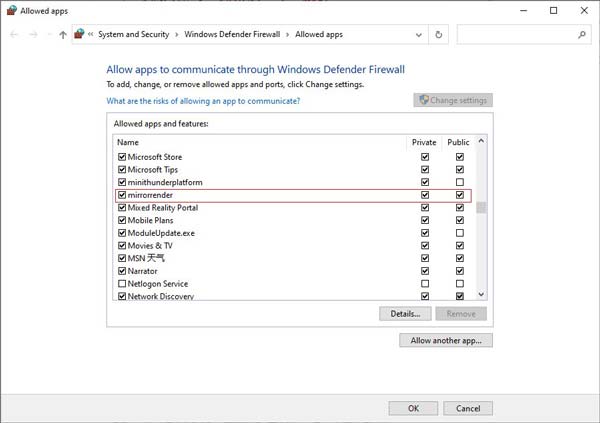Screen dimensions: 600x423
Task: Go to System and Security breadcrumb
Action: pyautogui.click(x=134, y=34)
